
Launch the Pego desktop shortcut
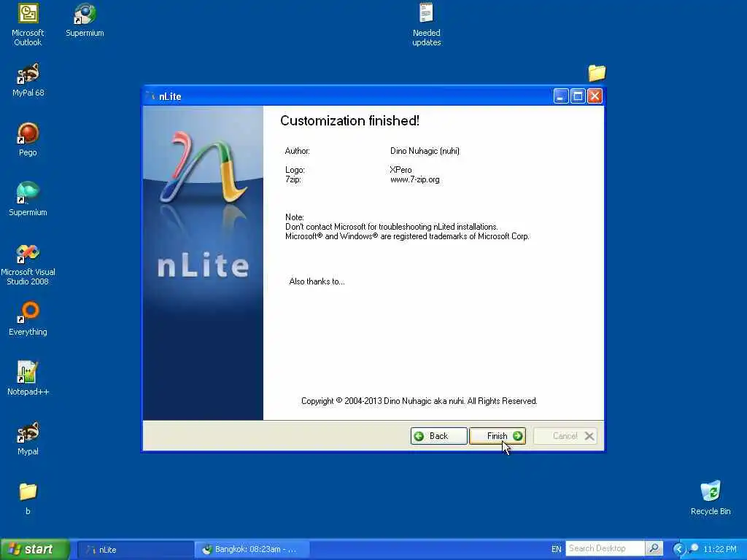click(x=28, y=139)
